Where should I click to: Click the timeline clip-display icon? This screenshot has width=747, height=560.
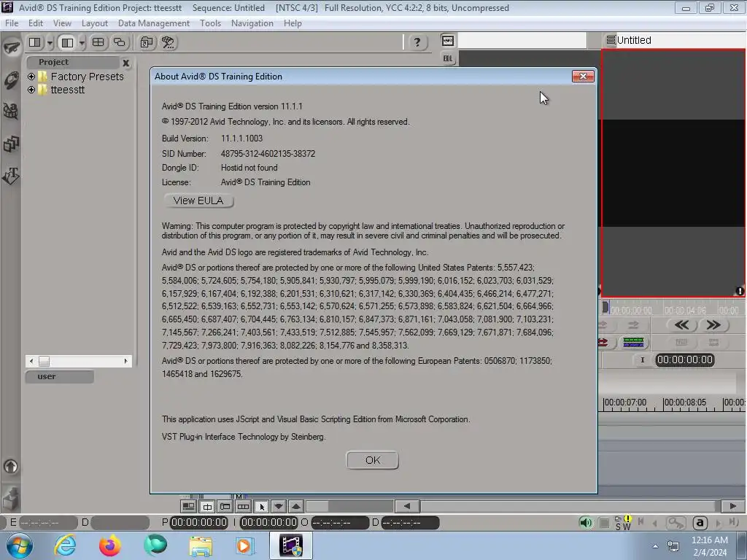point(225,506)
